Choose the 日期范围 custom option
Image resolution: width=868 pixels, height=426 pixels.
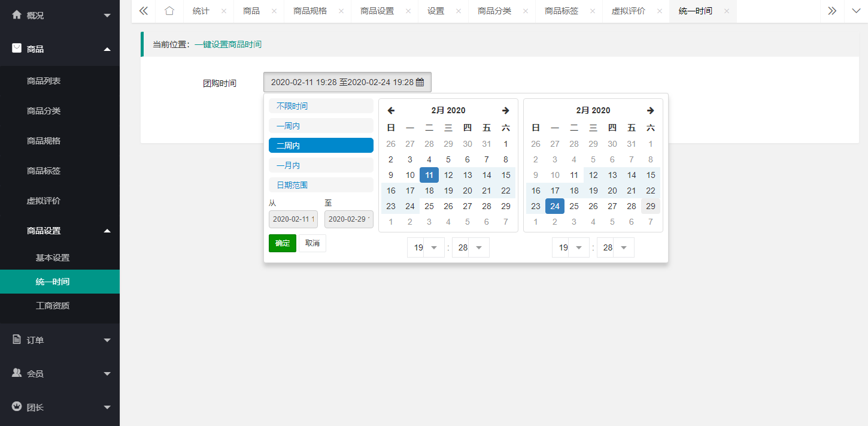(321, 185)
